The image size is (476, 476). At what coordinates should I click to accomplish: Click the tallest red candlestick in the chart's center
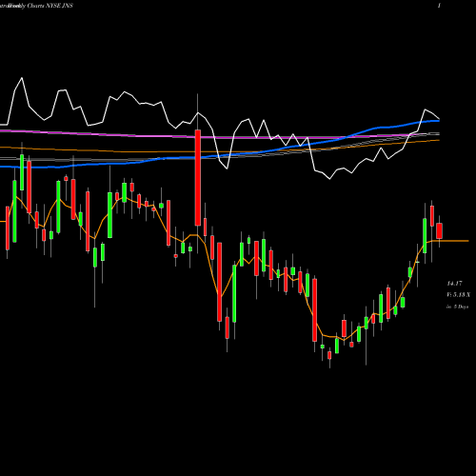click(x=198, y=177)
